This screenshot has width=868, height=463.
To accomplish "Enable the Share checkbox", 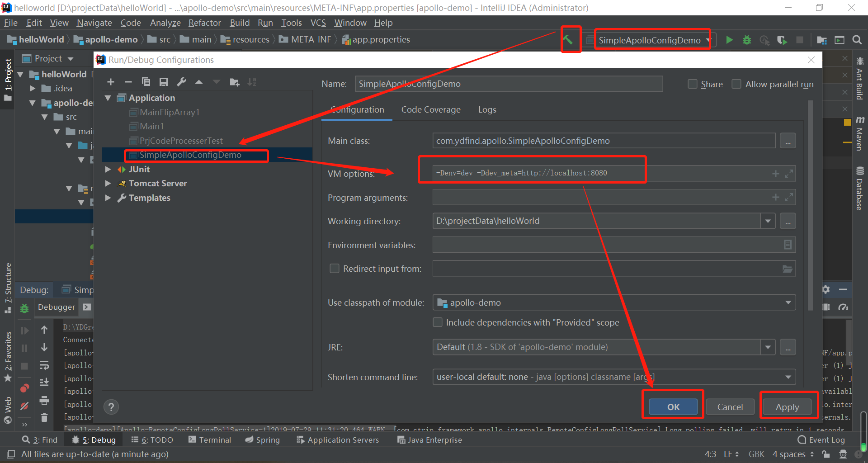I will [x=692, y=84].
